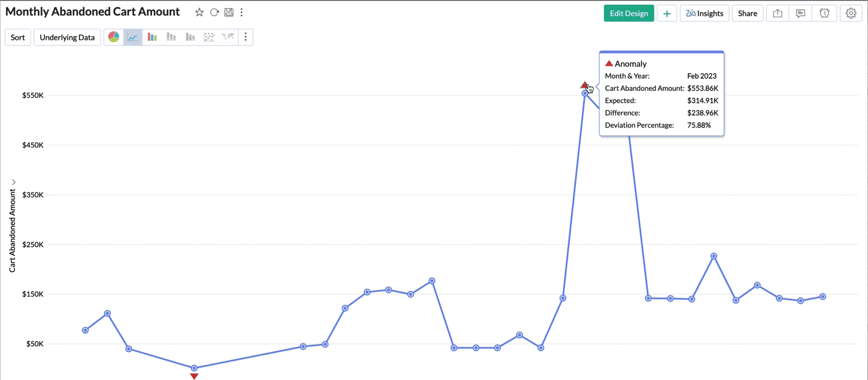Open the Sort options
Image resolution: width=868 pixels, height=380 pixels.
tap(18, 37)
